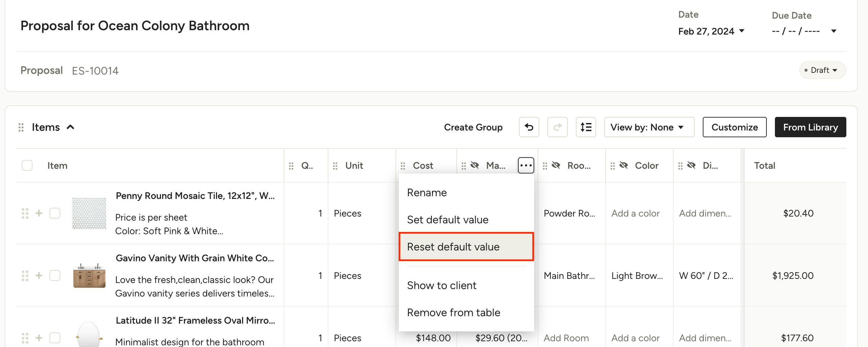Choose Show to client from menu

tap(441, 285)
